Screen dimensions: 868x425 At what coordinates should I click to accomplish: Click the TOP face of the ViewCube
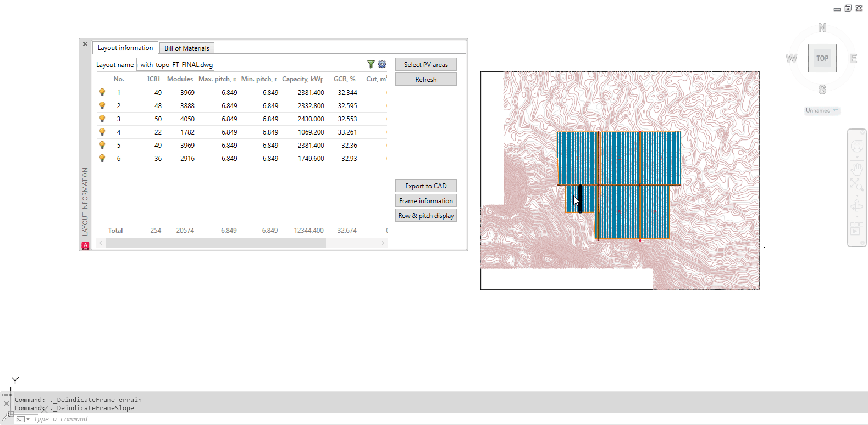click(x=822, y=58)
